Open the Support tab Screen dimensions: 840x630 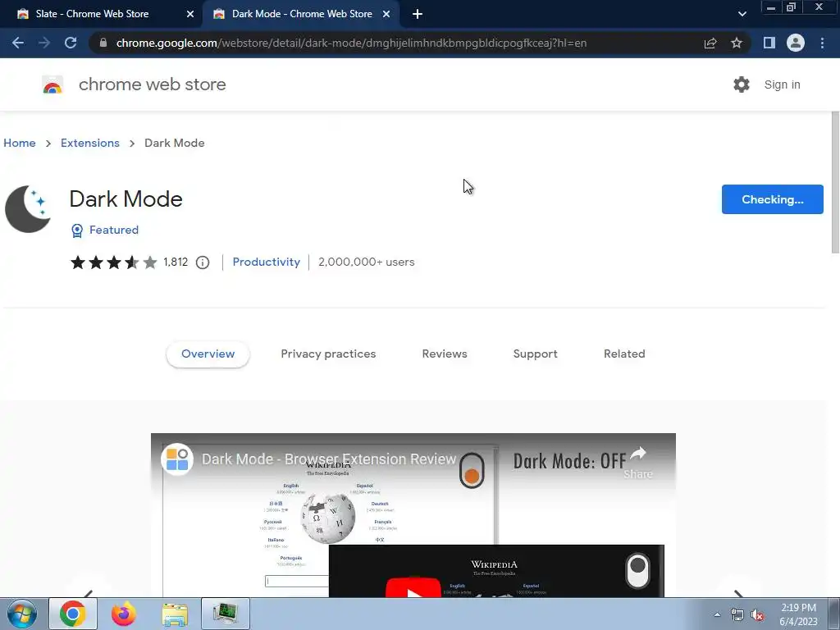[x=535, y=354]
